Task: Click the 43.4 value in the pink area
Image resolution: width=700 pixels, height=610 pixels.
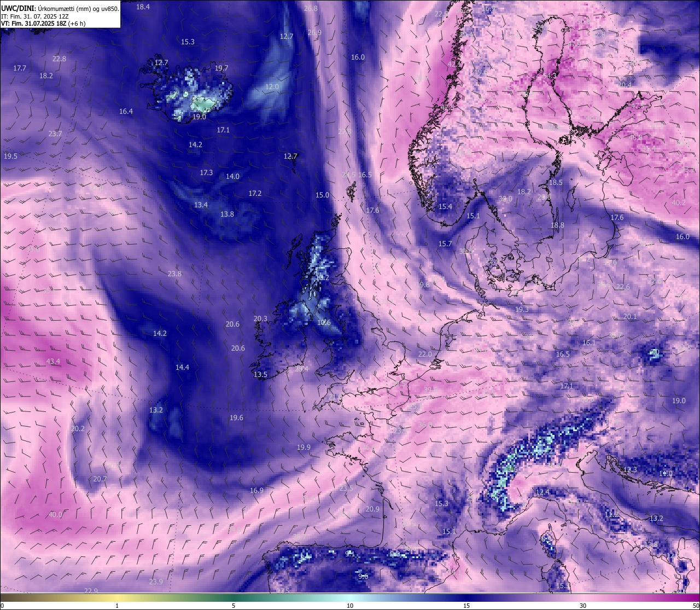Action: 53,361
